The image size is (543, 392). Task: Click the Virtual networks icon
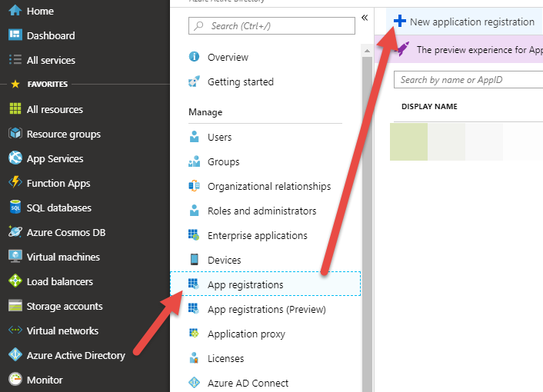(15, 330)
